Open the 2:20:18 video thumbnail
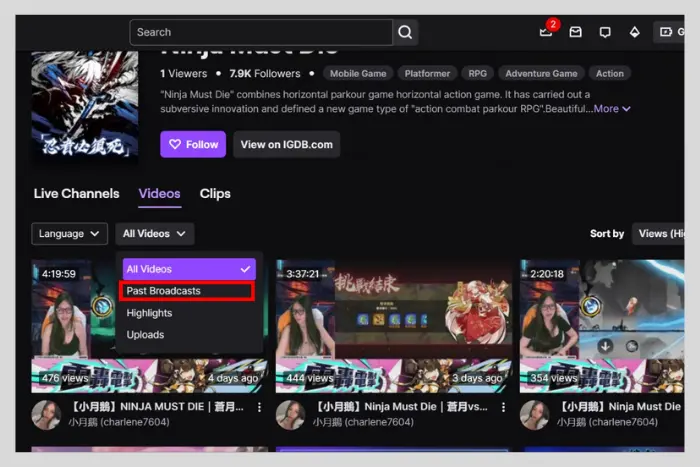 [602, 326]
